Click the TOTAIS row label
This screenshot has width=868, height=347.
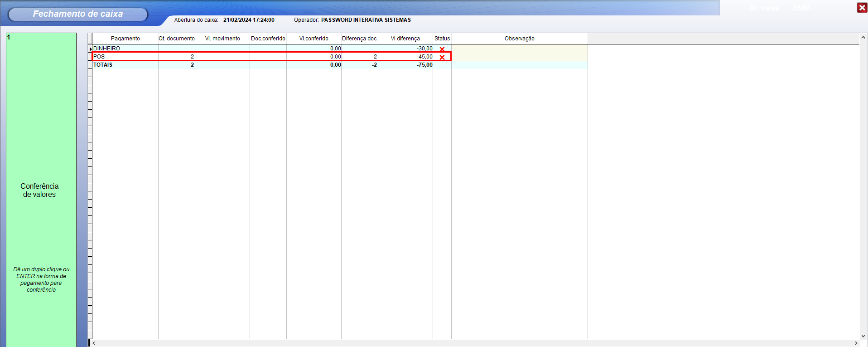[103, 65]
